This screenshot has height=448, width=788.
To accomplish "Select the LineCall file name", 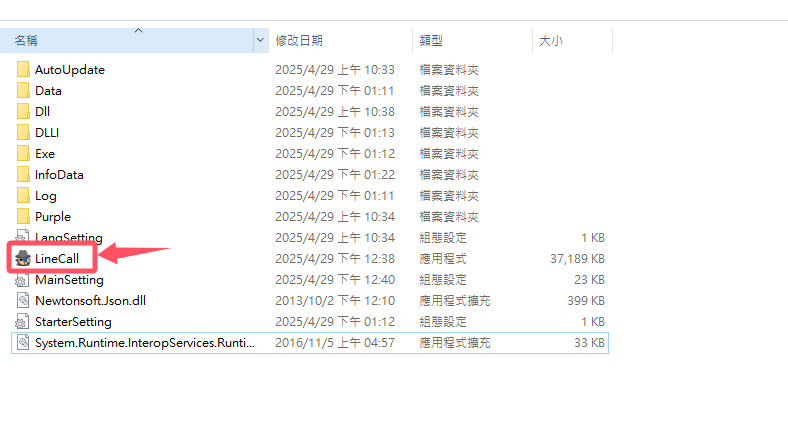I will tap(57, 258).
